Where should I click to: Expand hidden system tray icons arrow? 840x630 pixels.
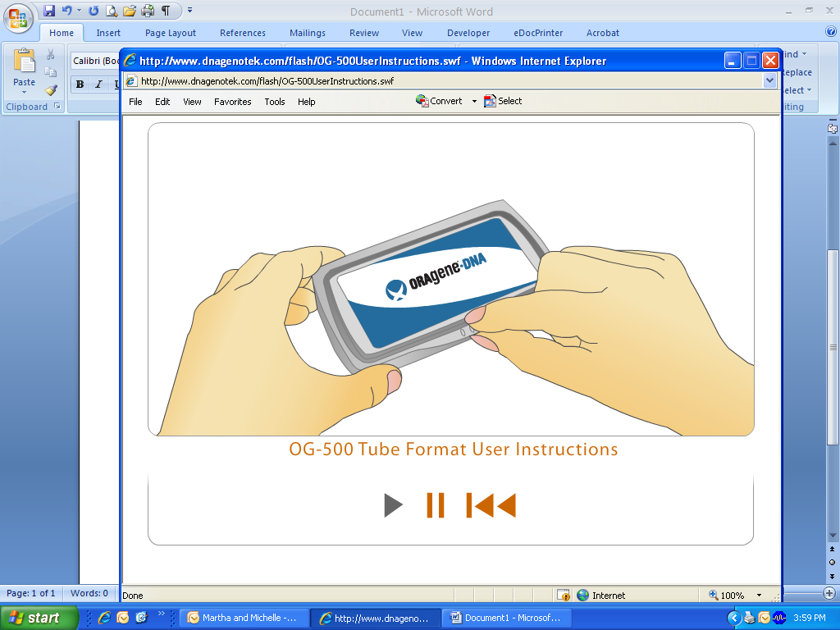(x=734, y=619)
